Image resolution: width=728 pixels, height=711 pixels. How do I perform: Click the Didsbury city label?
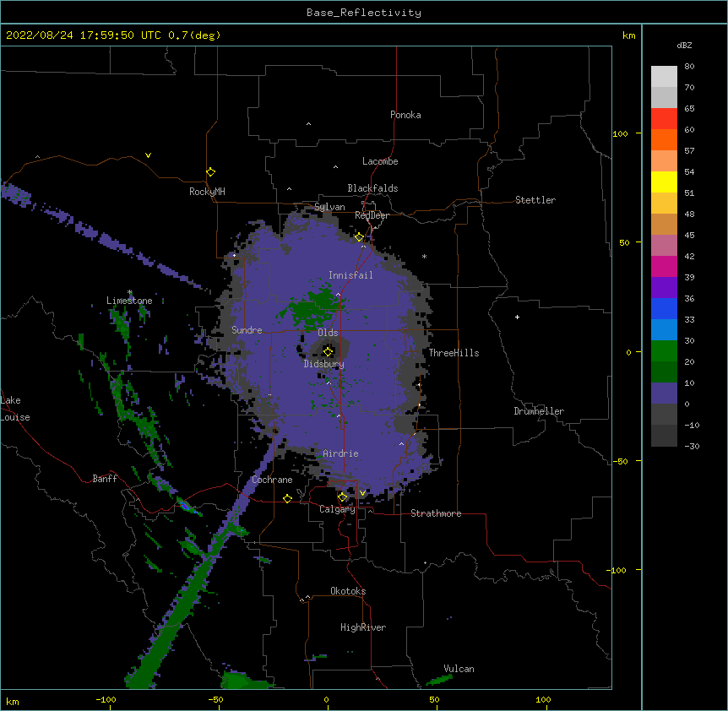(x=324, y=364)
